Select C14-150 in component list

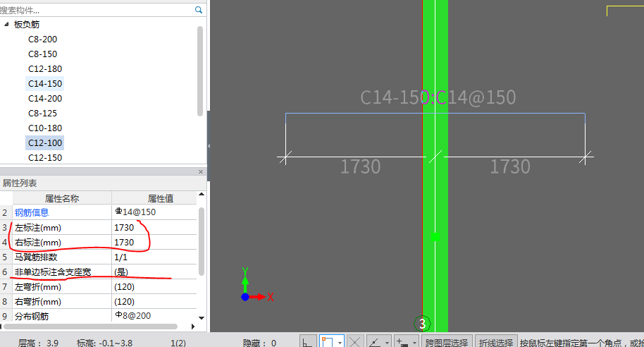pyautogui.click(x=45, y=83)
